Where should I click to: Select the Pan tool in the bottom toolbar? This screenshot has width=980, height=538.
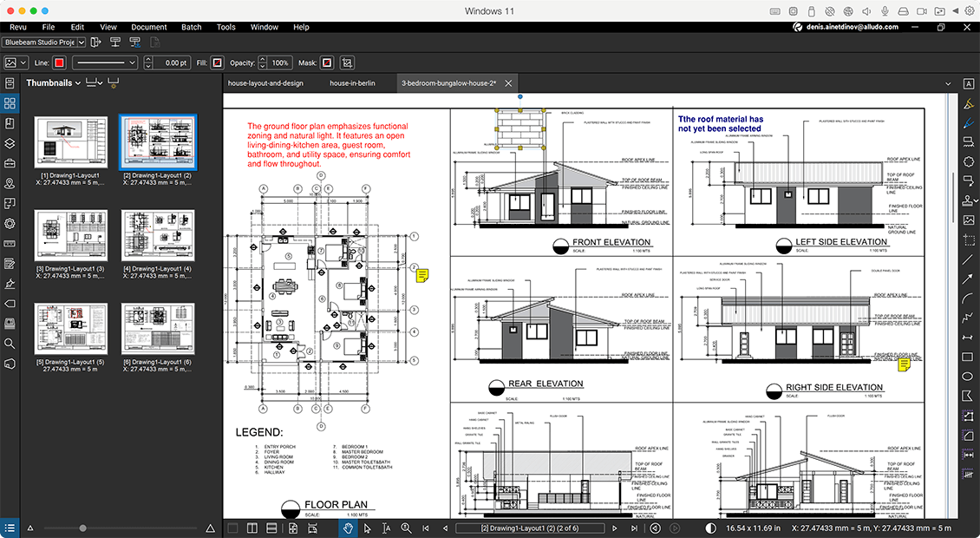click(x=348, y=528)
